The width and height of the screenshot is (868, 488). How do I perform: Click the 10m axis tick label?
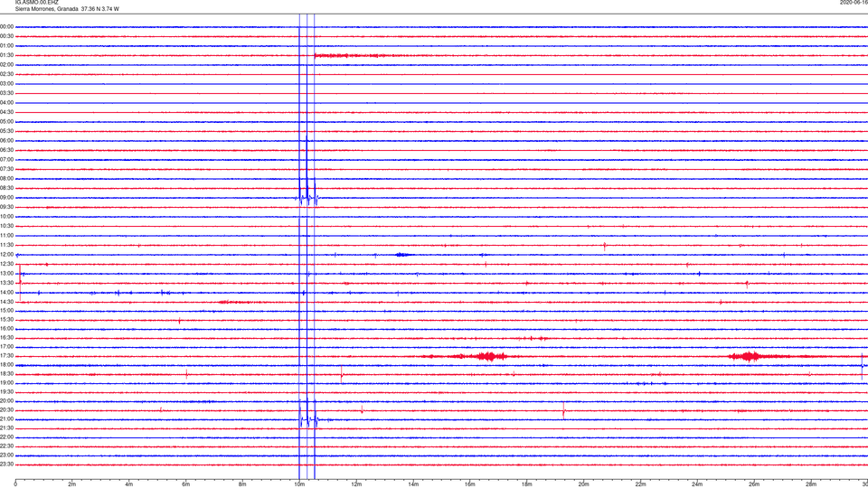(x=299, y=484)
